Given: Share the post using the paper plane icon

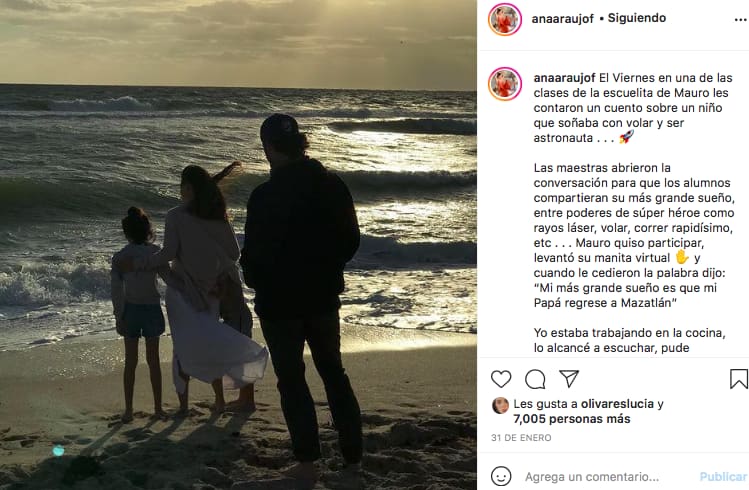Looking at the screenshot, I should (x=569, y=379).
